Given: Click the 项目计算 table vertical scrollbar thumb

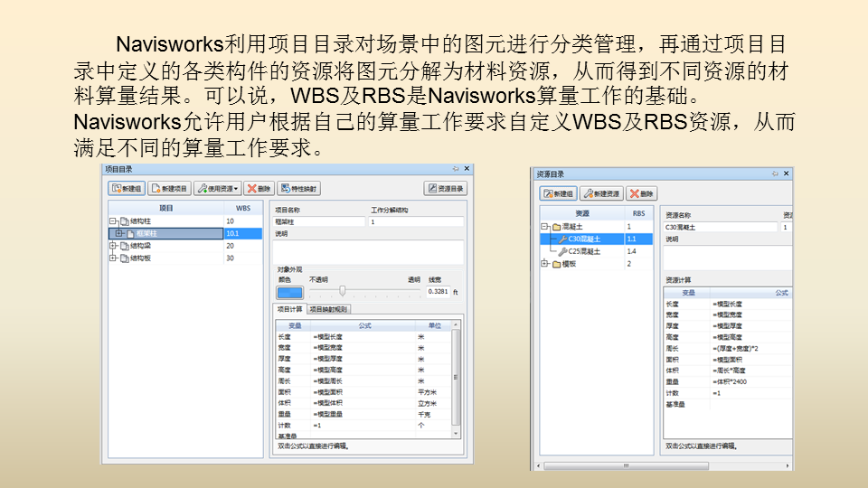Looking at the screenshot, I should tap(456, 378).
